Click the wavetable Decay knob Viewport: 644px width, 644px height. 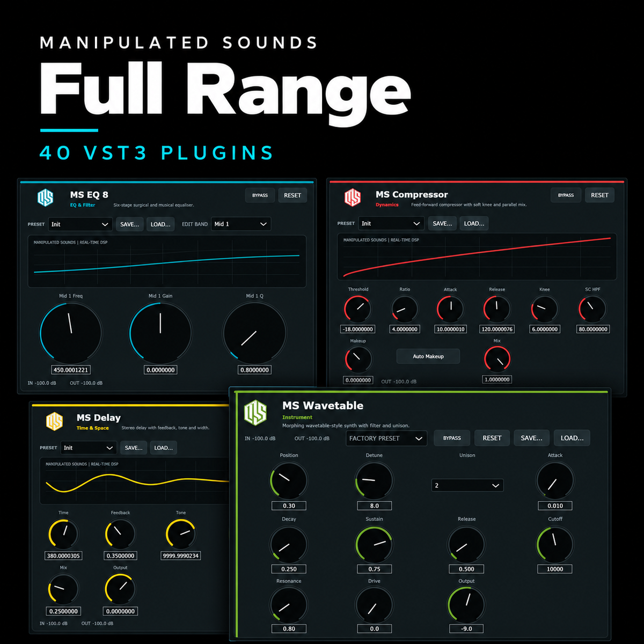[289, 544]
